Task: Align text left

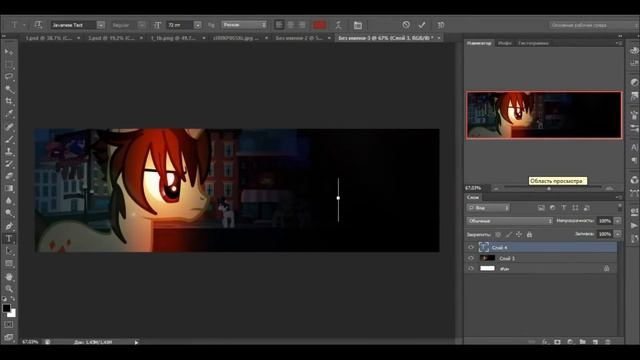Action: 279,25
